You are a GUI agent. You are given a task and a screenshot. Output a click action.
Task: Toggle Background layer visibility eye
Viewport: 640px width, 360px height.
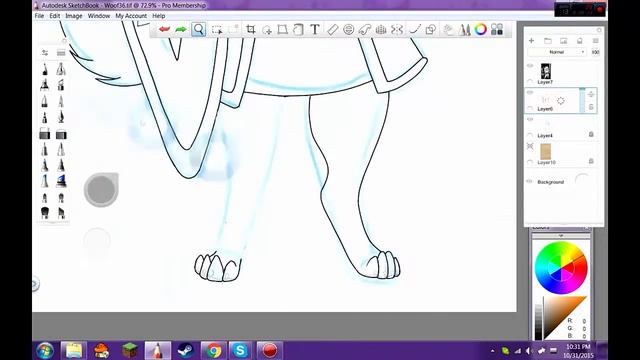click(x=530, y=182)
